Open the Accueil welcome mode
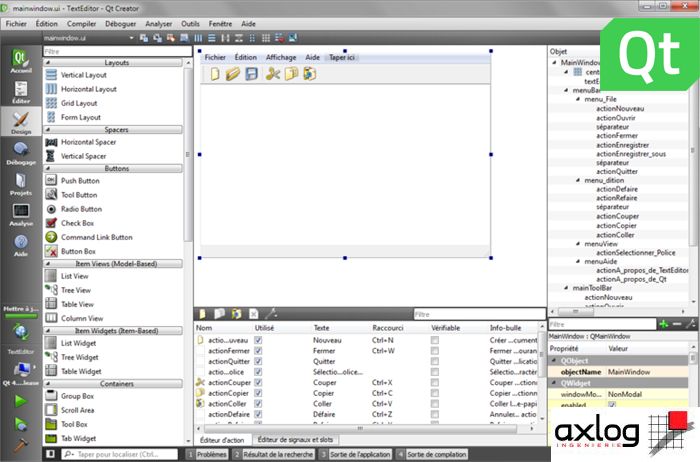 21,61
